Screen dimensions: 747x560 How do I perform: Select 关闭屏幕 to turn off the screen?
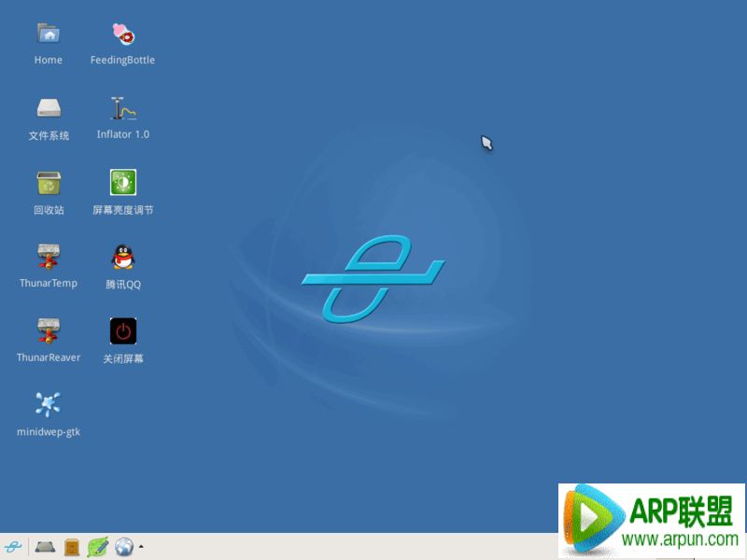tap(122, 331)
